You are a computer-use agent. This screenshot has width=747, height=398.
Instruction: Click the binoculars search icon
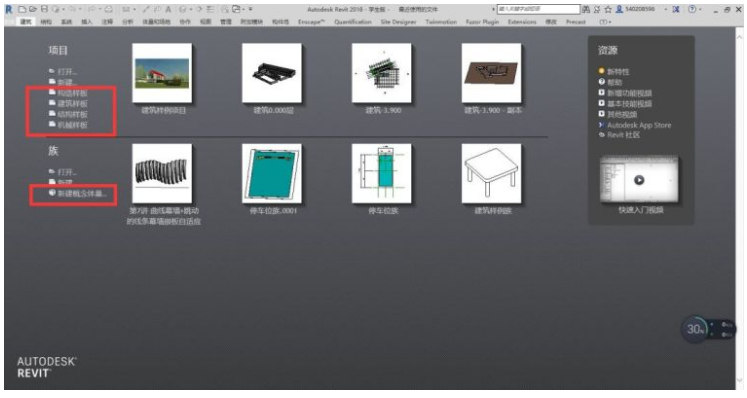586,9
